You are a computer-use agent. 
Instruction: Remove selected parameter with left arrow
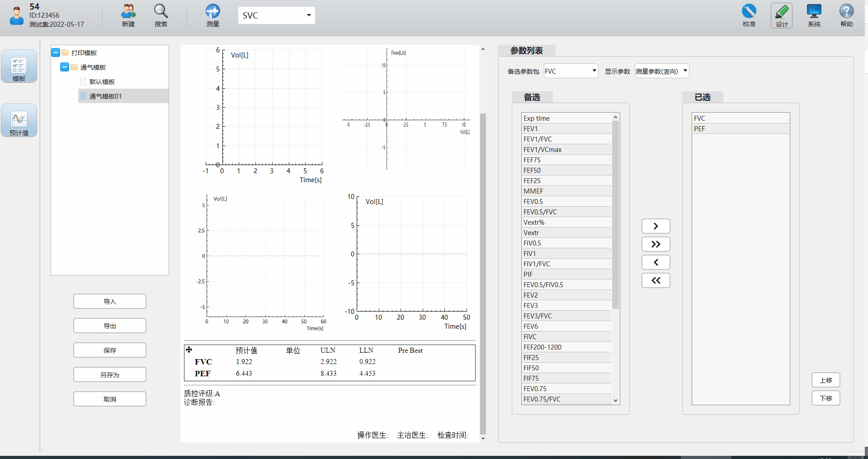(x=656, y=262)
